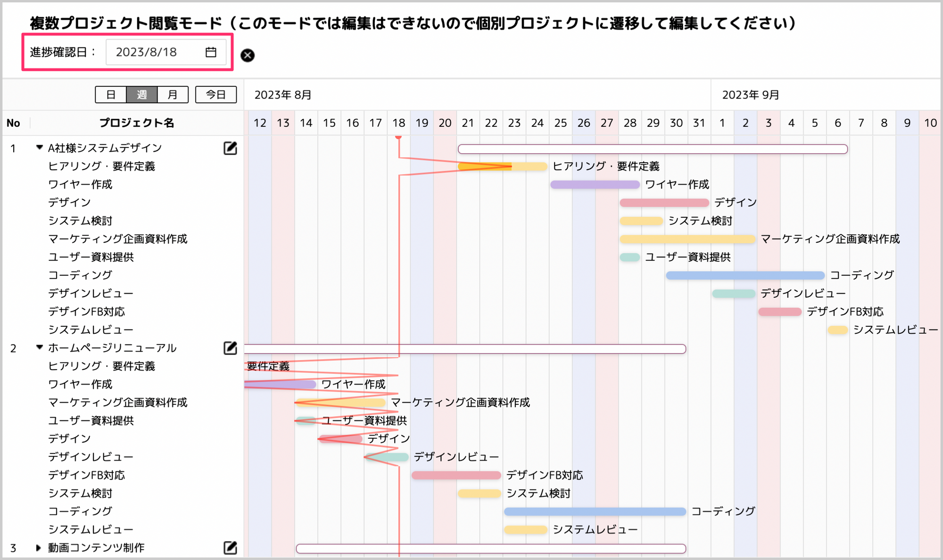Click the プロジェクト名 column header
Image resolution: width=943 pixels, height=560 pixels.
(x=137, y=123)
